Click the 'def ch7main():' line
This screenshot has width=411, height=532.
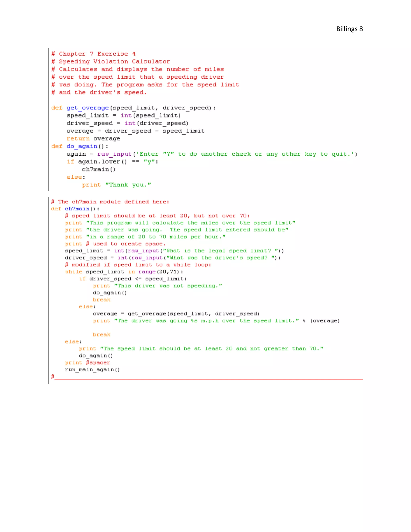[x=75, y=209]
